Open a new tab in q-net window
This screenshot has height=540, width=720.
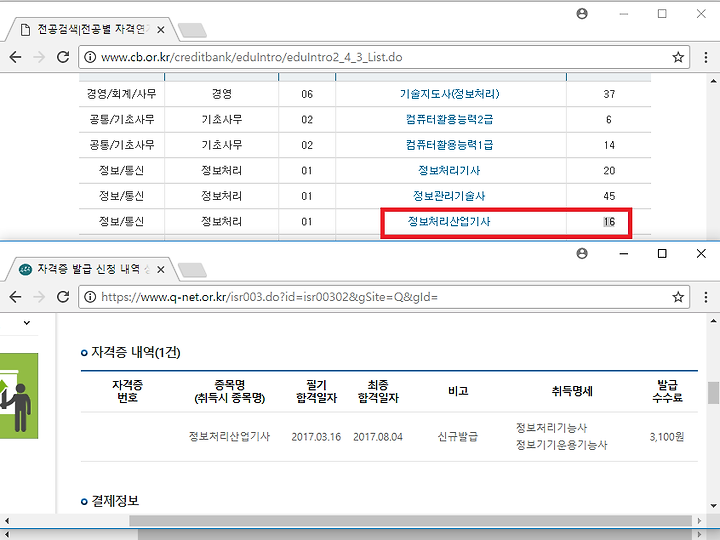192,270
